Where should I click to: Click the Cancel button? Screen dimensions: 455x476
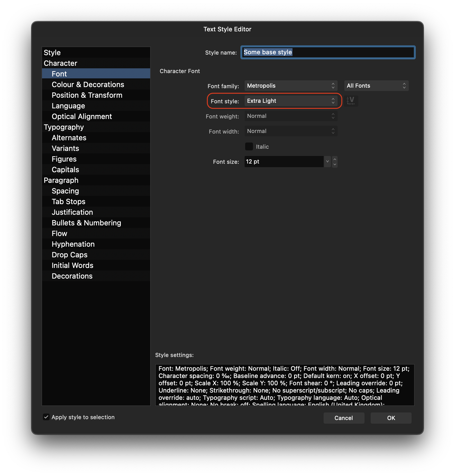(x=343, y=418)
